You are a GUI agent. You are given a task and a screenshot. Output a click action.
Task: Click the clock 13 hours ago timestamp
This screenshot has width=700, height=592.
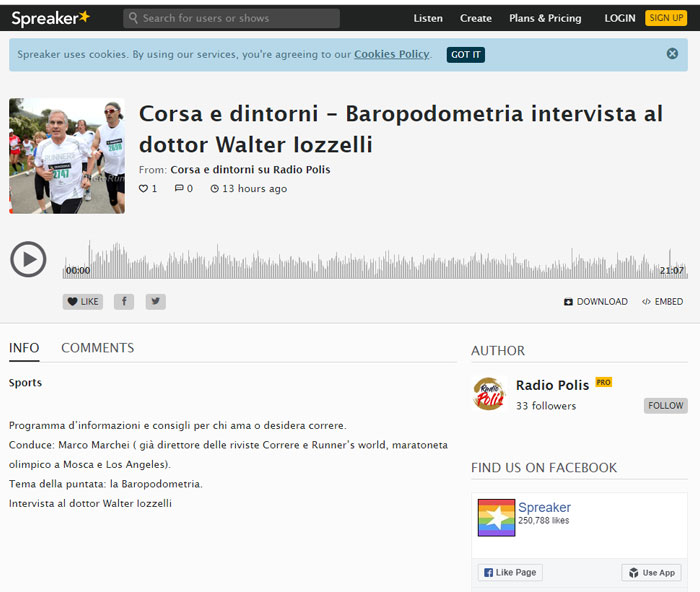coord(249,188)
